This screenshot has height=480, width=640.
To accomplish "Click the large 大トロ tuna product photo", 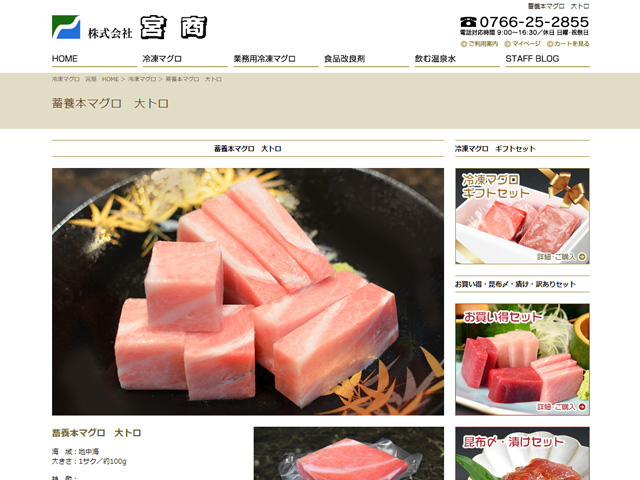I will click(248, 291).
